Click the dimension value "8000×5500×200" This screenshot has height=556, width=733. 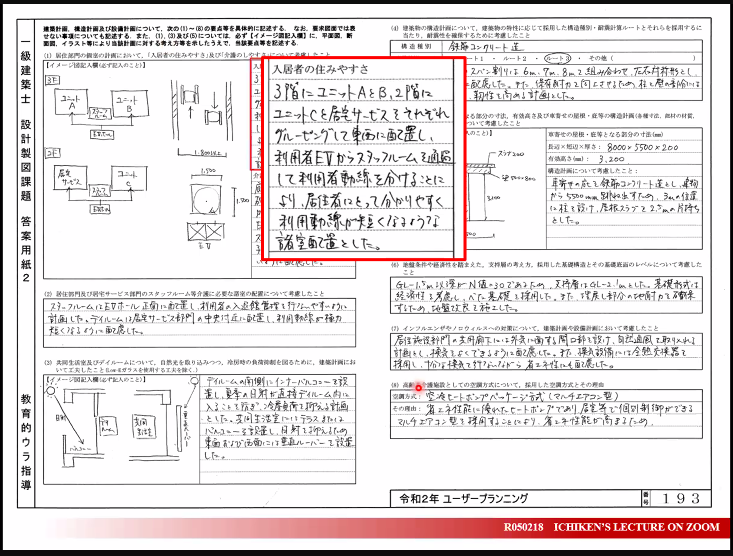coord(643,147)
